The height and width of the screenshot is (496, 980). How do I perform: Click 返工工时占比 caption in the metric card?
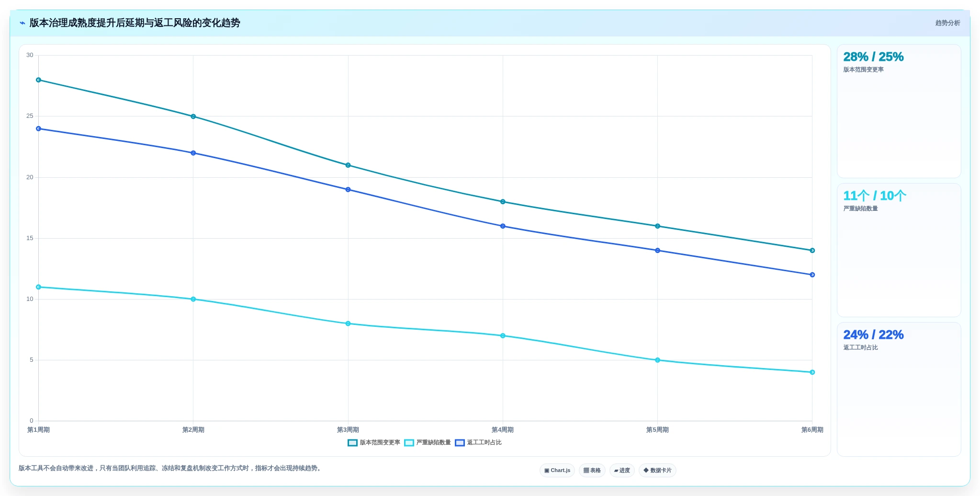pos(860,348)
